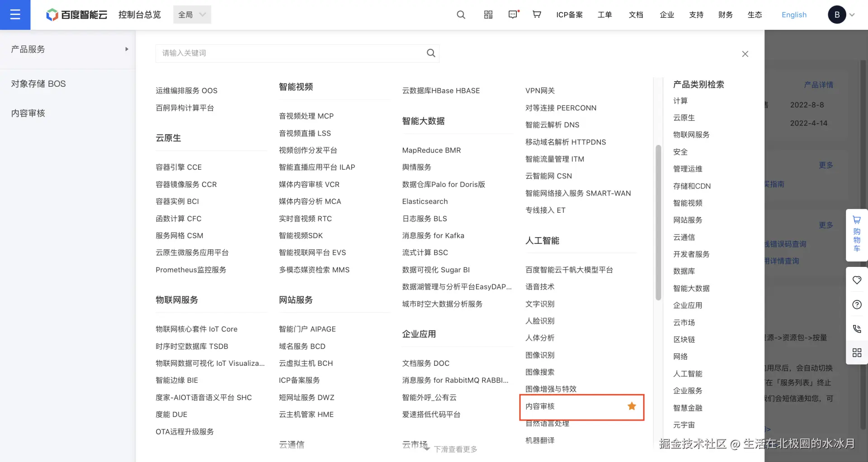The image size is (868, 462).
Task: Jump to 安全 category
Action: tap(680, 152)
